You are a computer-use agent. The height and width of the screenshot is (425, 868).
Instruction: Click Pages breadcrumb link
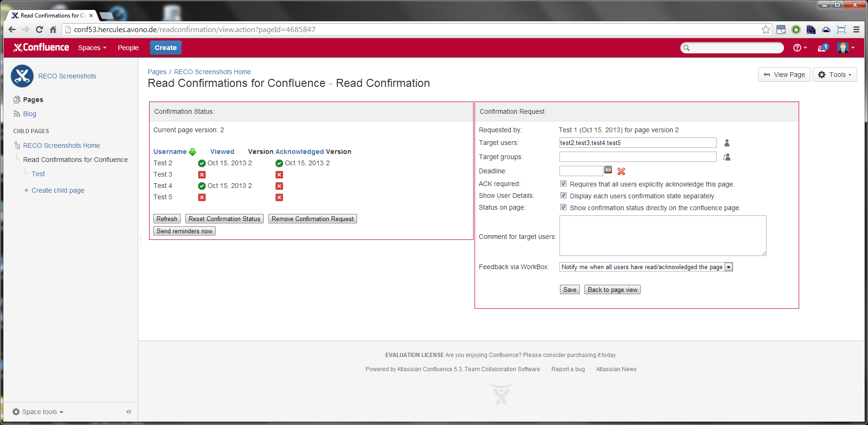[157, 72]
